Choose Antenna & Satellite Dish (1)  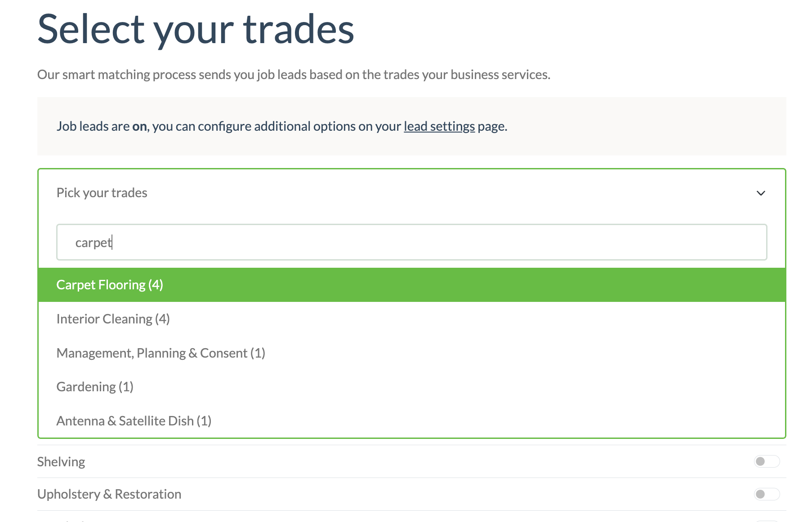(x=134, y=421)
